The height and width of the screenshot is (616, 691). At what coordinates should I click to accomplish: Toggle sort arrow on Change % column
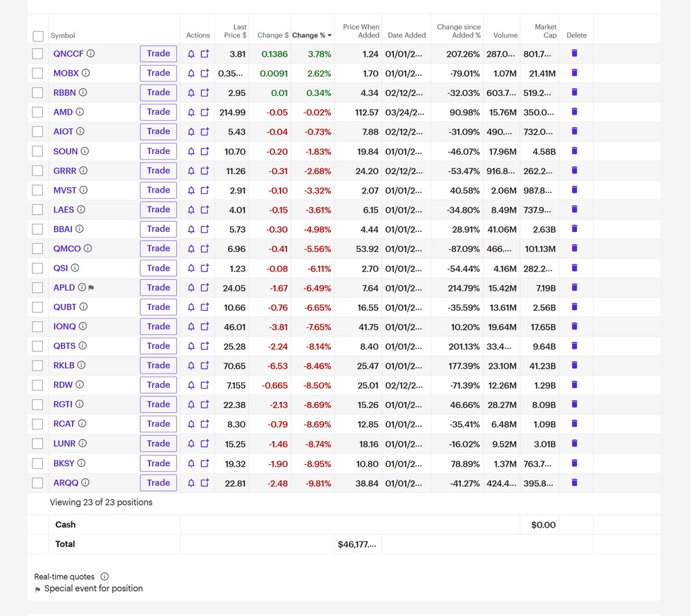click(x=330, y=35)
